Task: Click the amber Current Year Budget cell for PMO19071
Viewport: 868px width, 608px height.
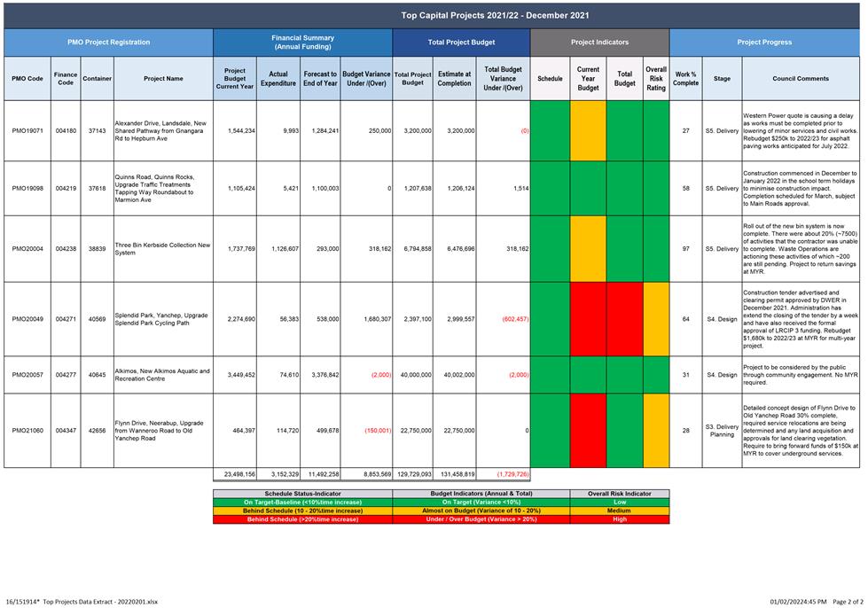Action: [588, 130]
